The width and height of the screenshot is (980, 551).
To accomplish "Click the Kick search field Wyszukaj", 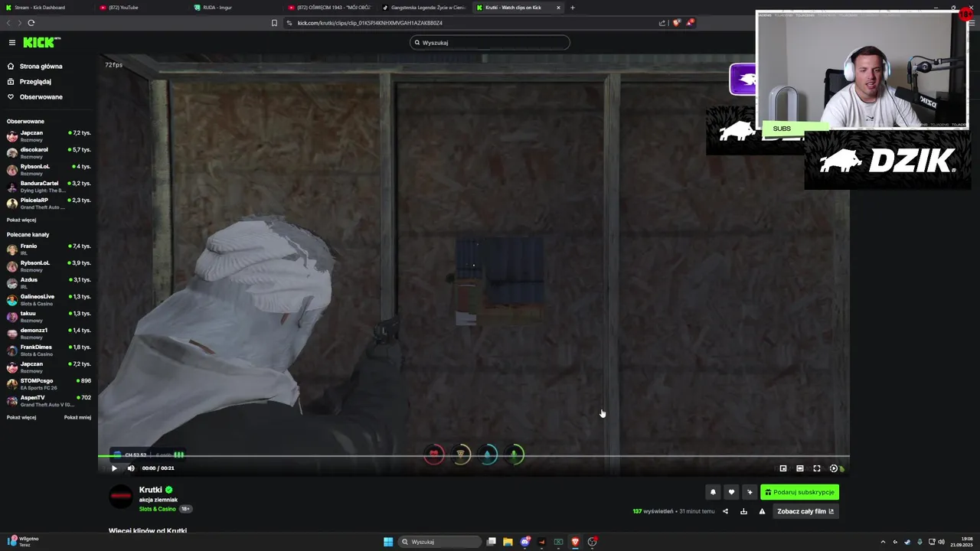I will (490, 43).
